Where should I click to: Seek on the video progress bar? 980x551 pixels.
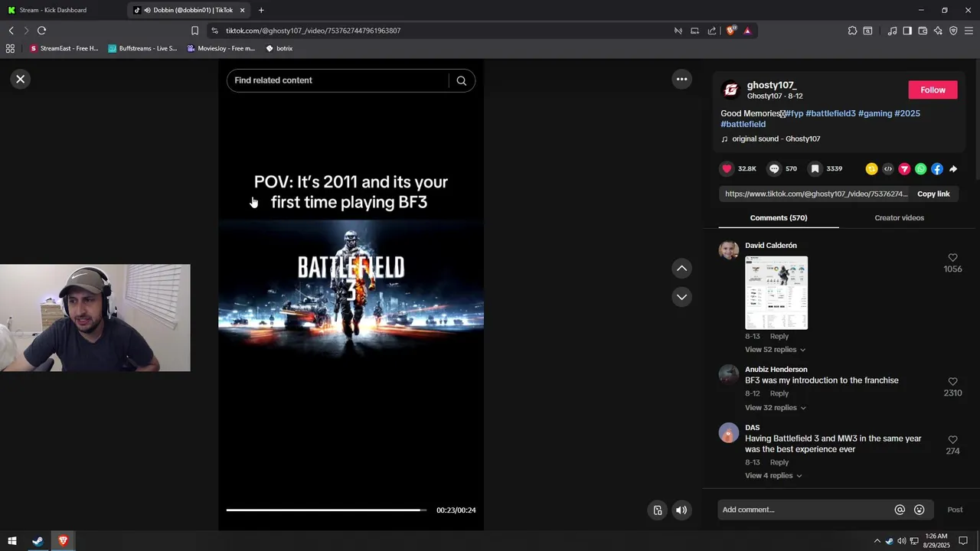pos(327,510)
